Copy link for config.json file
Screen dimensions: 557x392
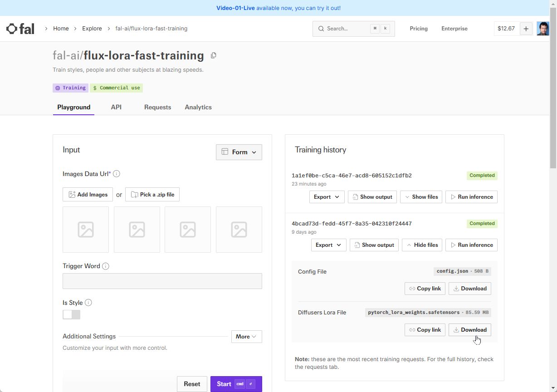tap(425, 289)
